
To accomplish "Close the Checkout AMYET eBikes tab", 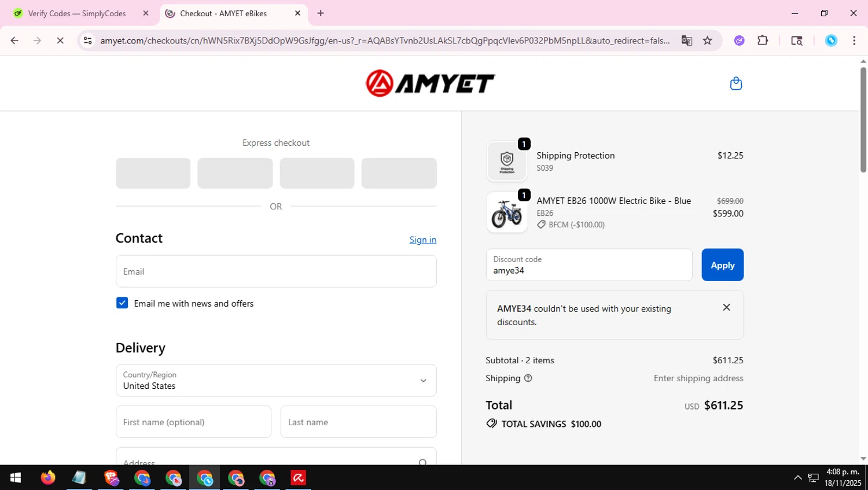I will 297,13.
